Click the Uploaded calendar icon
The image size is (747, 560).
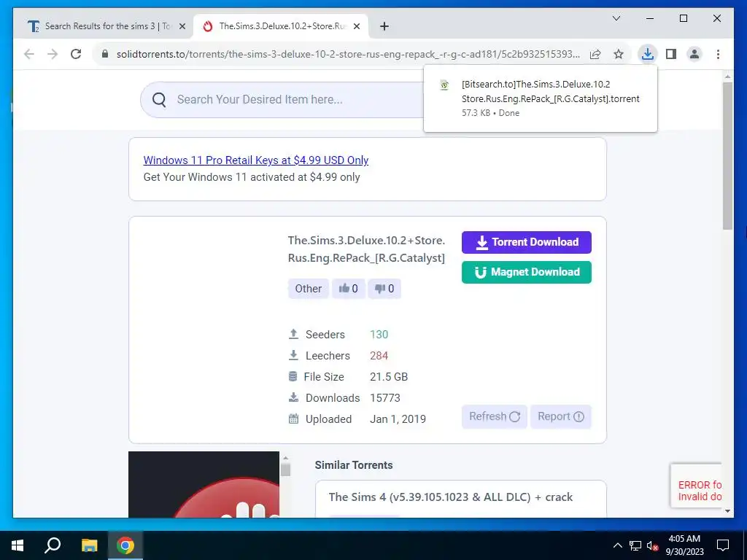pyautogui.click(x=293, y=419)
